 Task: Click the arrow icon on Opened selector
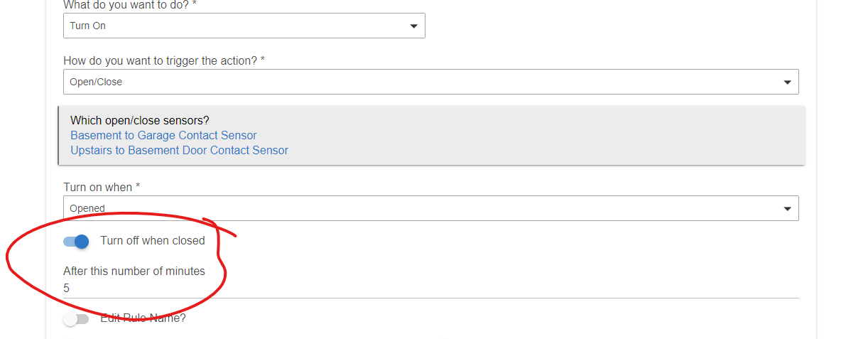787,209
